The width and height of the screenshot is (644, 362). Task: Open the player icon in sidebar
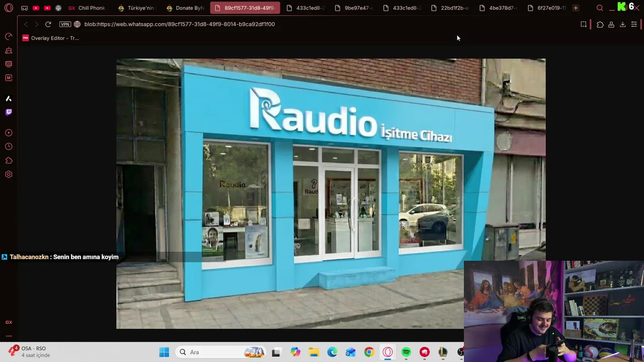tap(9, 133)
